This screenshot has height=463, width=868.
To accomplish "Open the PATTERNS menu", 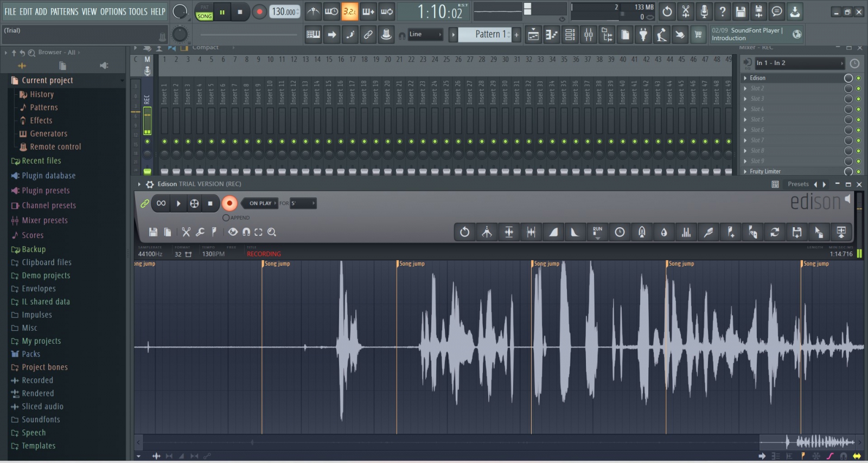I will 65,11.
